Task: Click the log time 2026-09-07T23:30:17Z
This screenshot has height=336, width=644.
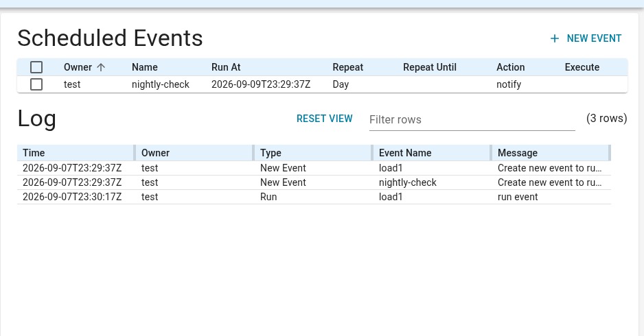Action: pos(72,197)
